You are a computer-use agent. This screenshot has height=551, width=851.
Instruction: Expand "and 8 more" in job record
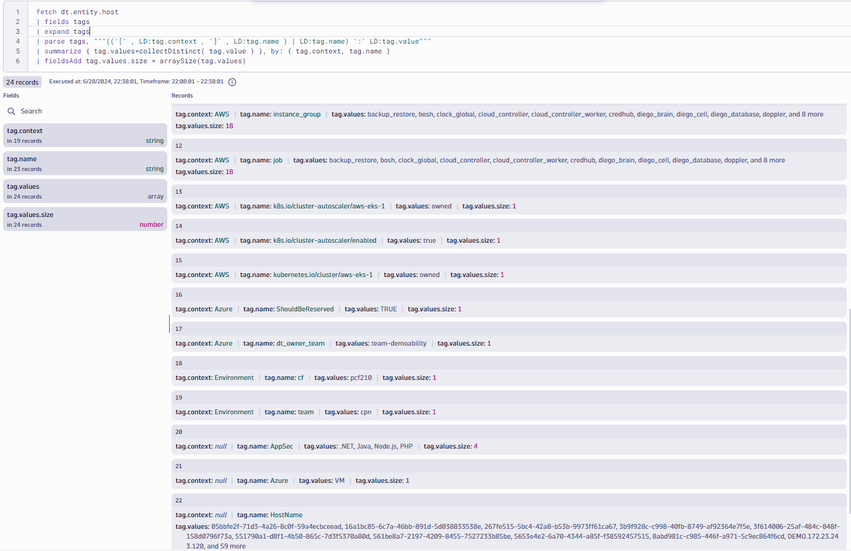pos(767,160)
